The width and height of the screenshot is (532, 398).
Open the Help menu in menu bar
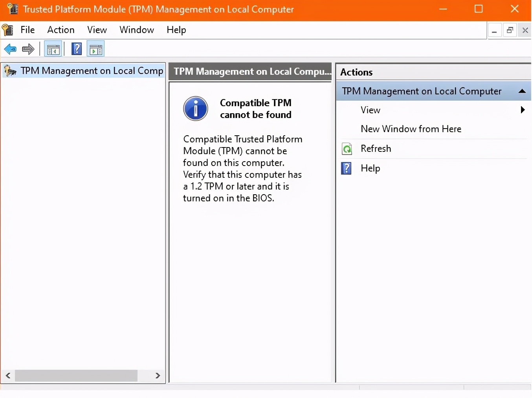tap(176, 30)
